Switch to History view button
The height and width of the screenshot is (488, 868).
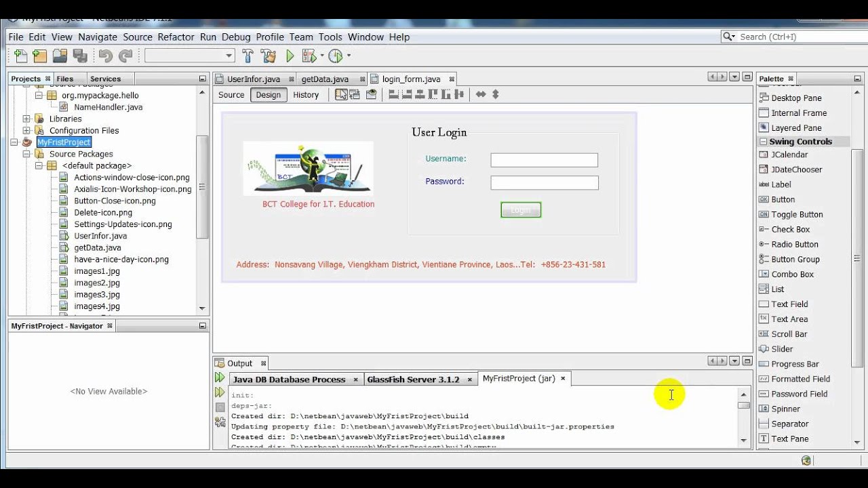pos(306,95)
